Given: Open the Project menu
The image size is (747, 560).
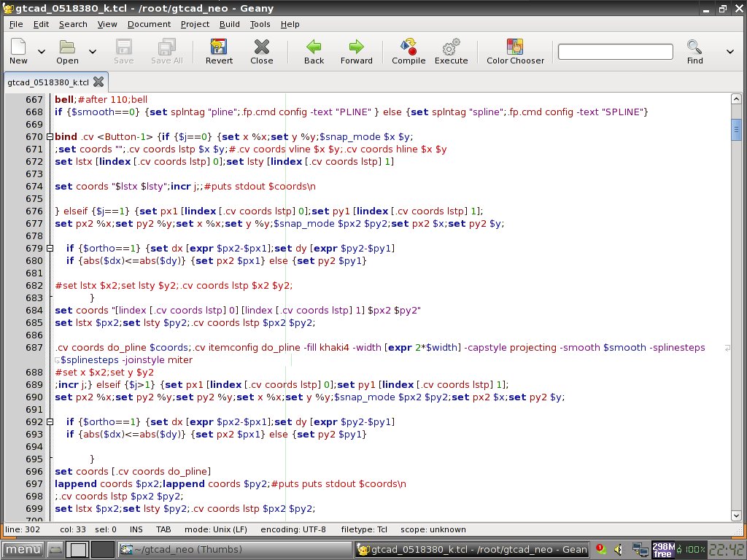Looking at the screenshot, I should pyautogui.click(x=195, y=24).
